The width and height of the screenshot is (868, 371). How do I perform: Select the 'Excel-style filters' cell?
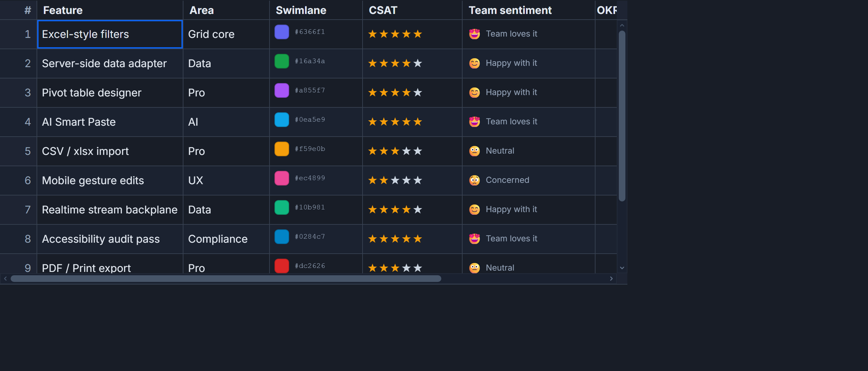coord(110,34)
